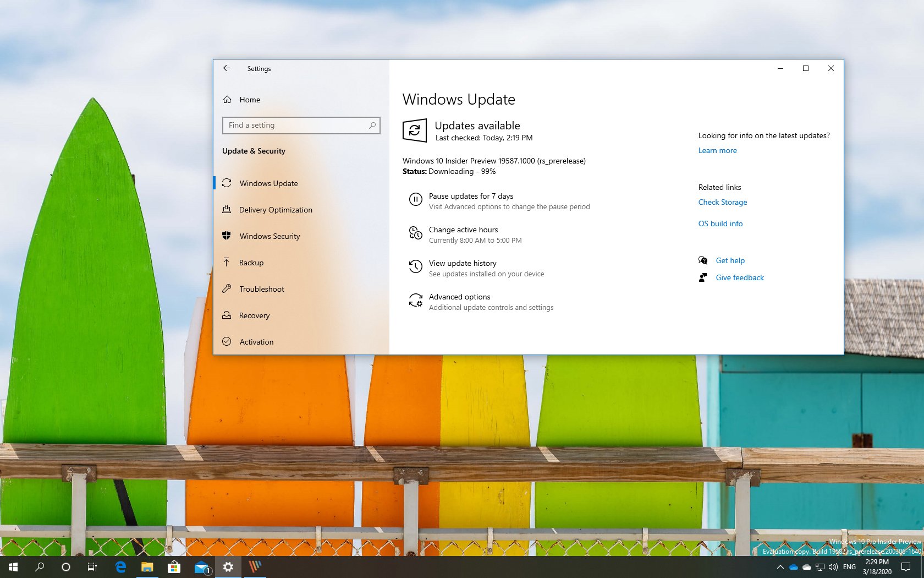The image size is (924, 578).
Task: Select Home in the Settings sidebar
Action: tap(250, 100)
